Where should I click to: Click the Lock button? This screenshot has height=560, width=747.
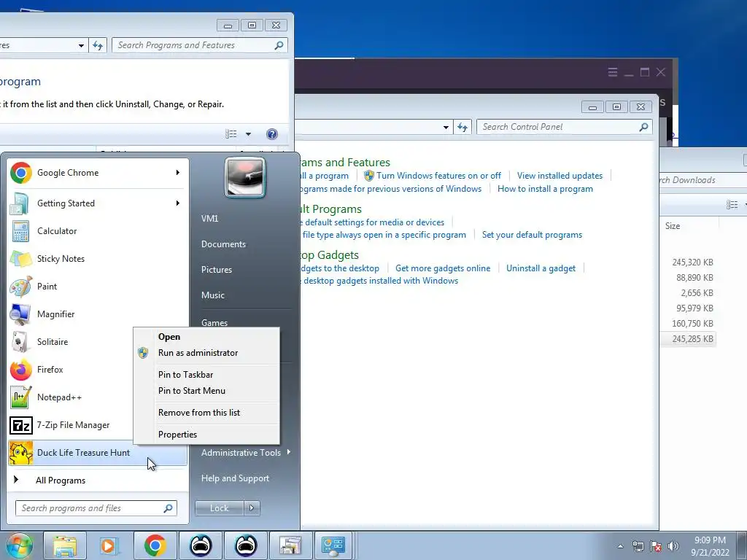(x=219, y=508)
